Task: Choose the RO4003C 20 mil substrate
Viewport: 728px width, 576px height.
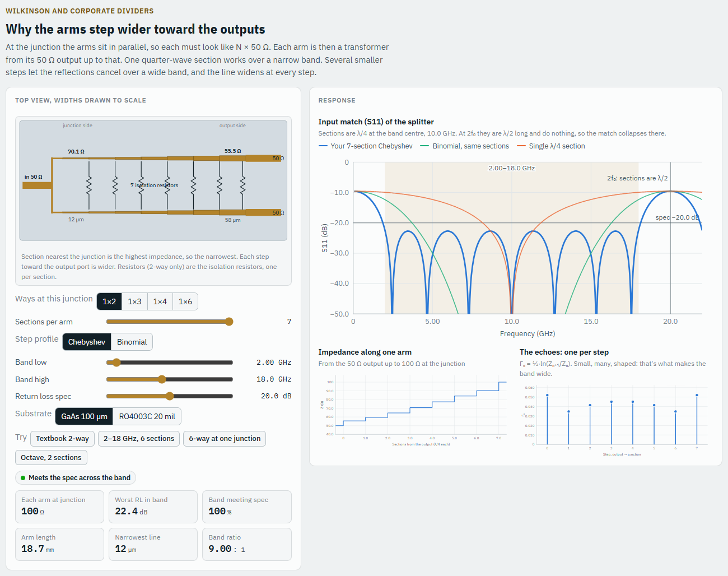Action: 147,416
